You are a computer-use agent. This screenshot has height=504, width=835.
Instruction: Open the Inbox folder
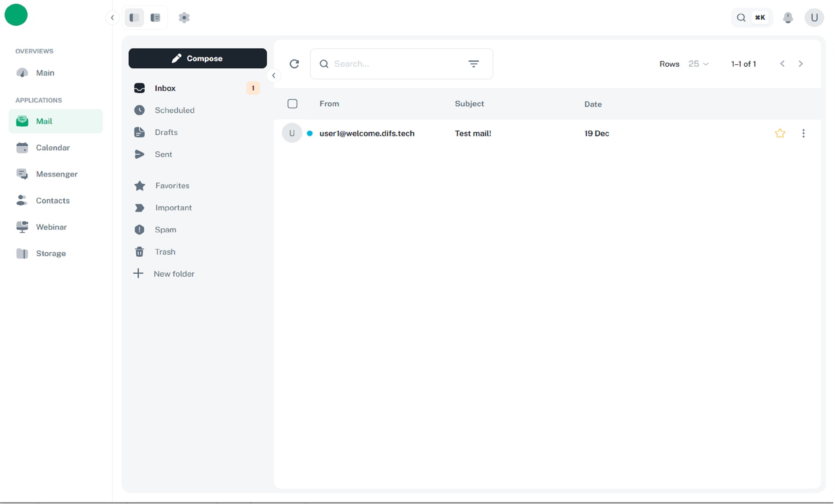[197, 88]
